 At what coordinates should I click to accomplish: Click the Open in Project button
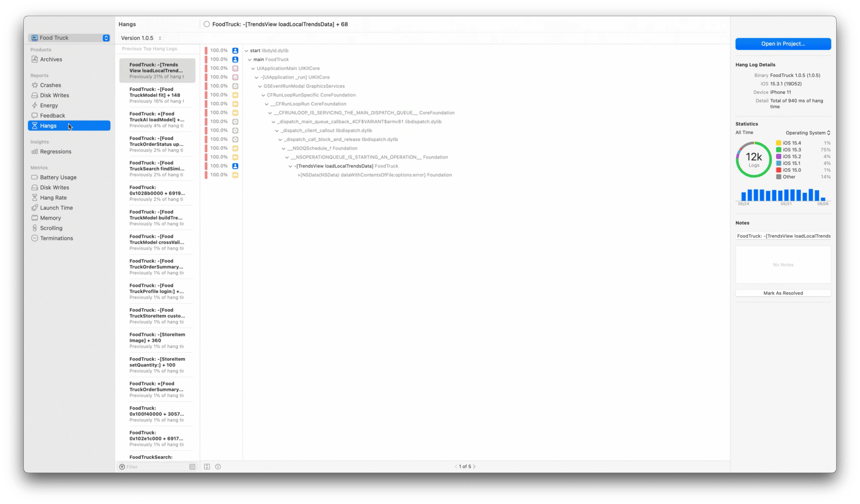782,42
